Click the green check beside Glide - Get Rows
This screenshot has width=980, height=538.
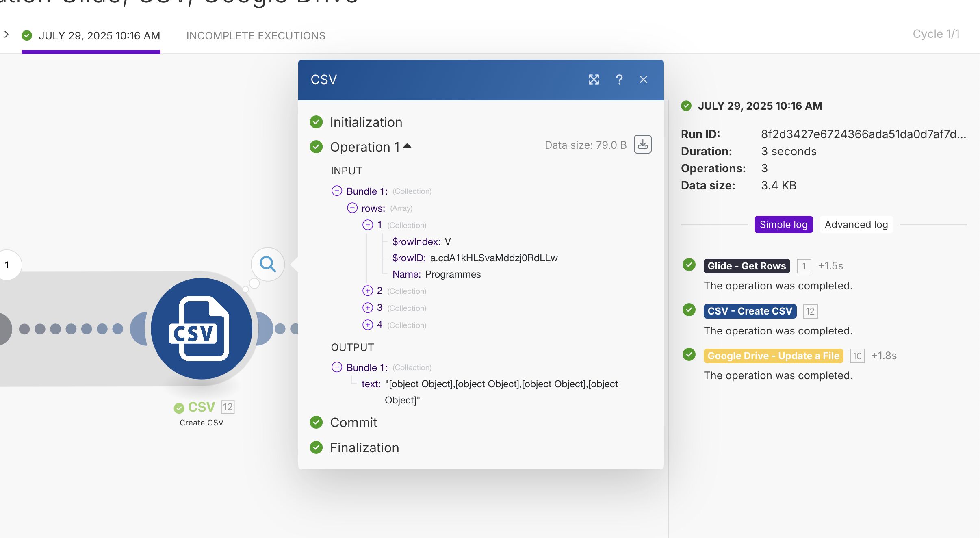(689, 265)
